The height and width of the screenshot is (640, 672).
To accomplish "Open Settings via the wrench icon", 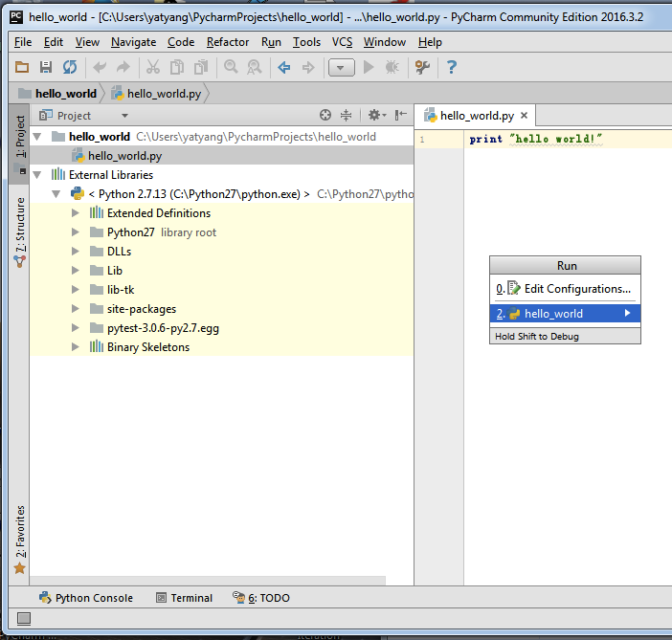I will tap(422, 67).
